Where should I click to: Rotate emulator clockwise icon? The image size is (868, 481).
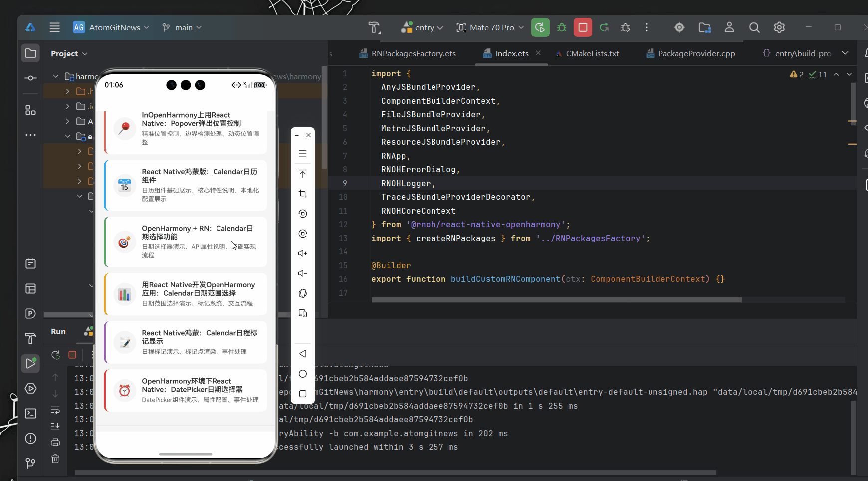click(303, 234)
